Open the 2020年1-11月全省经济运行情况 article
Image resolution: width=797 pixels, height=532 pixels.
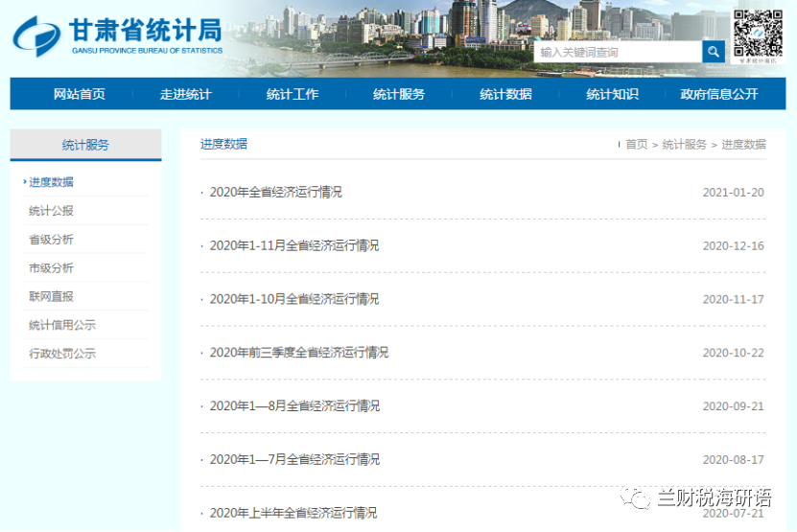(x=293, y=245)
